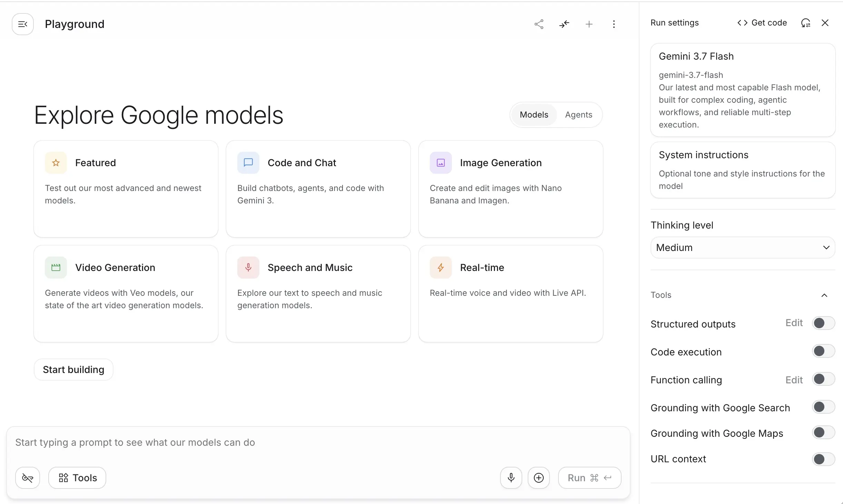Click the Thinking level label
Viewport: 843px width, 504px height.
[682, 225]
